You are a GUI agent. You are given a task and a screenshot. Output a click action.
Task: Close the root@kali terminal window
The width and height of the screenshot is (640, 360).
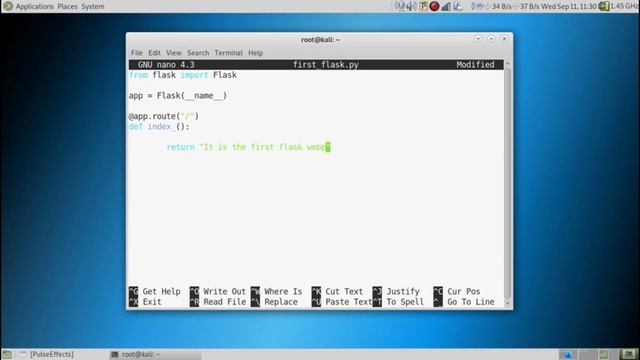click(504, 38)
